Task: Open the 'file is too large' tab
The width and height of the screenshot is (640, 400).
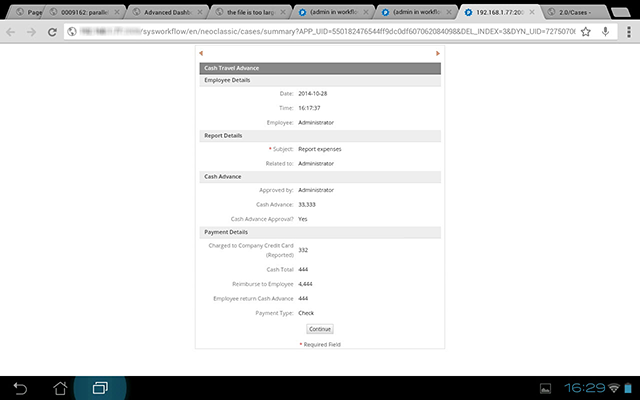Action: [x=250, y=10]
